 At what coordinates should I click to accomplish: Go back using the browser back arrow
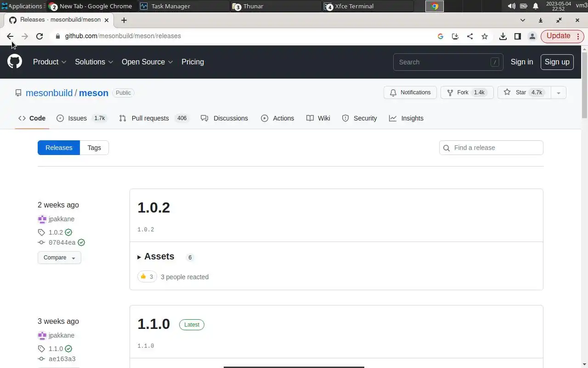[10, 36]
